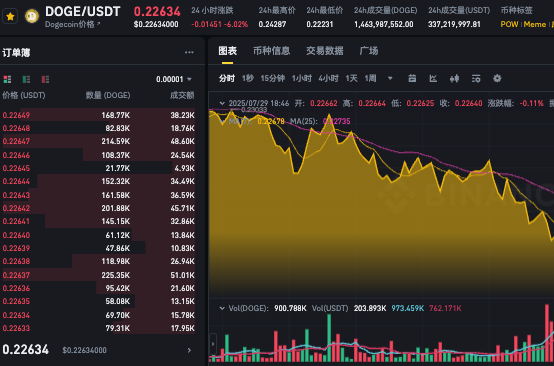The height and width of the screenshot is (366, 554).
Task: Select ask price 0.22648 in order book
Action: pos(16,128)
